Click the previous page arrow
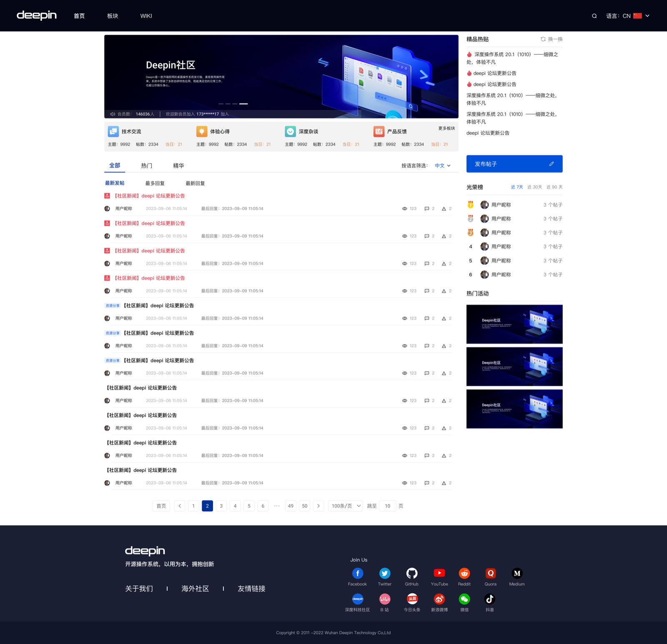Image resolution: width=667 pixels, height=644 pixels. [x=180, y=506]
